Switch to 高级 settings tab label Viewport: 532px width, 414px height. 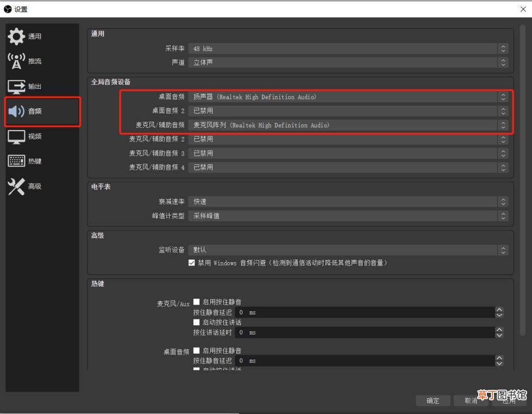pyautogui.click(x=35, y=186)
